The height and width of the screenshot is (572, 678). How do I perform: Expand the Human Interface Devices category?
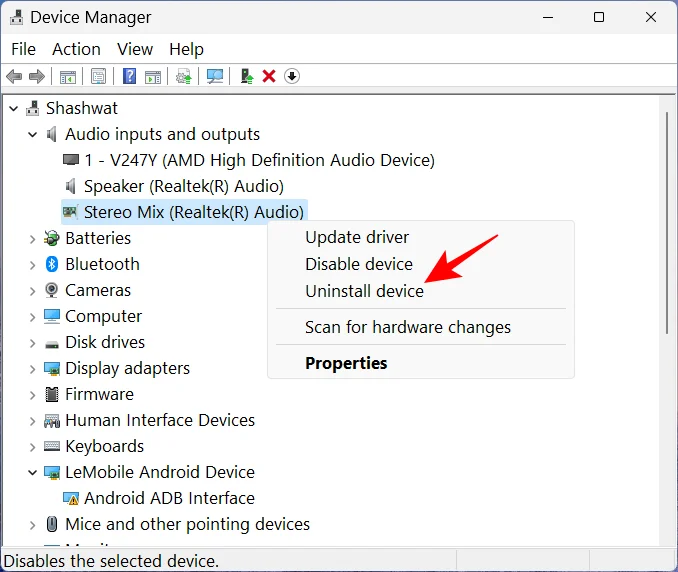[32, 421]
